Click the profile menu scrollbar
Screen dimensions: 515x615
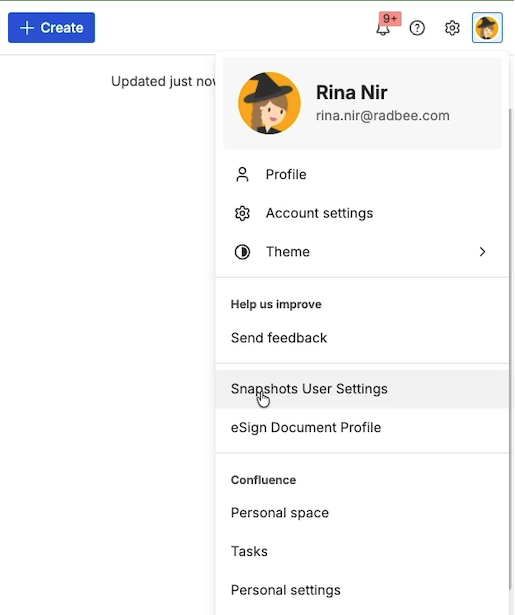click(511, 349)
